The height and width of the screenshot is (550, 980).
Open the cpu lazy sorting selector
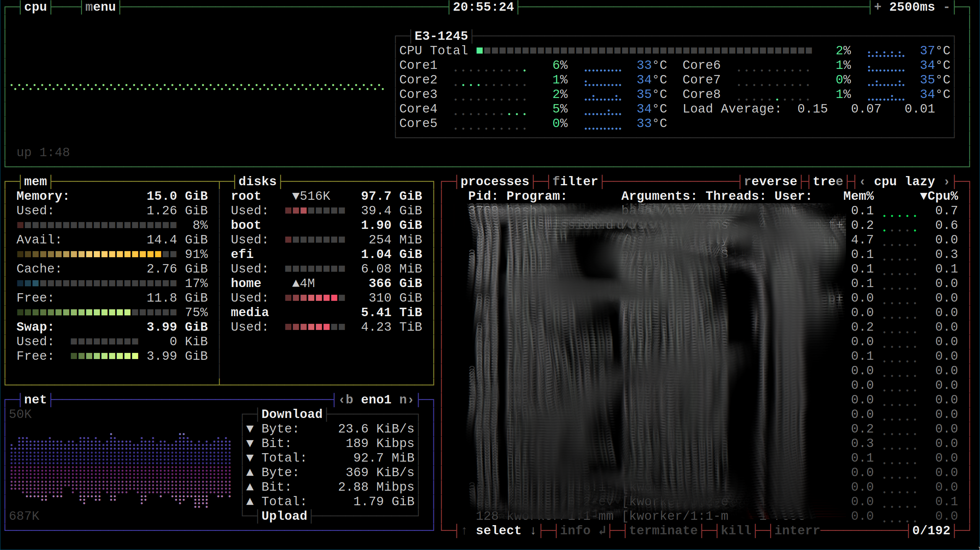tap(905, 181)
